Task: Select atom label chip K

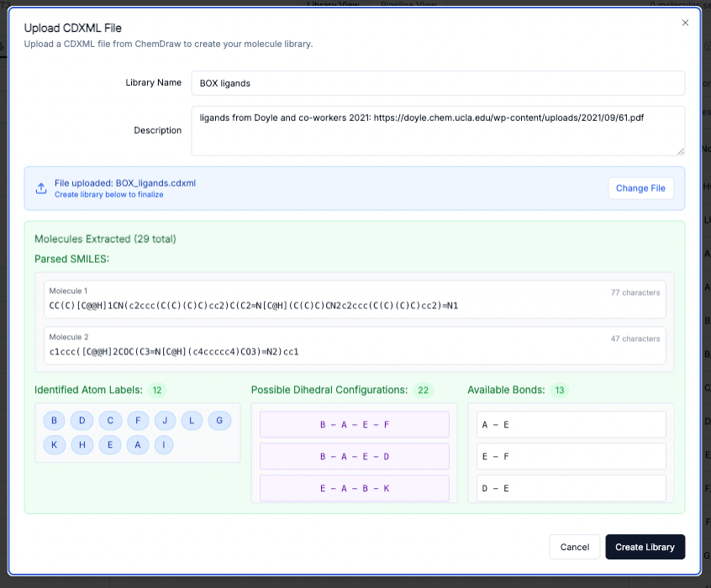Action: pyautogui.click(x=54, y=444)
